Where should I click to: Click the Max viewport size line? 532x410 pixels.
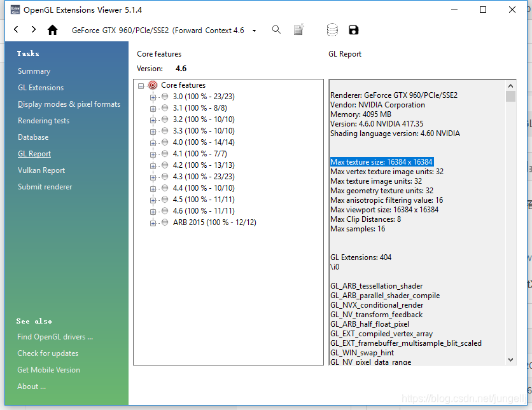(x=384, y=210)
